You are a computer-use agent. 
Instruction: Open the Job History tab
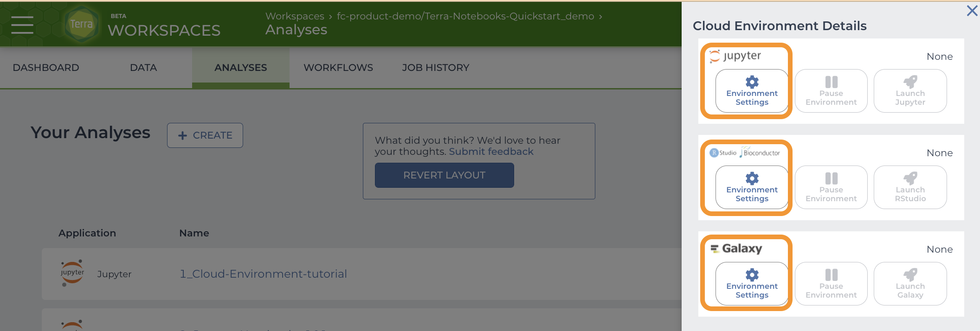[436, 68]
